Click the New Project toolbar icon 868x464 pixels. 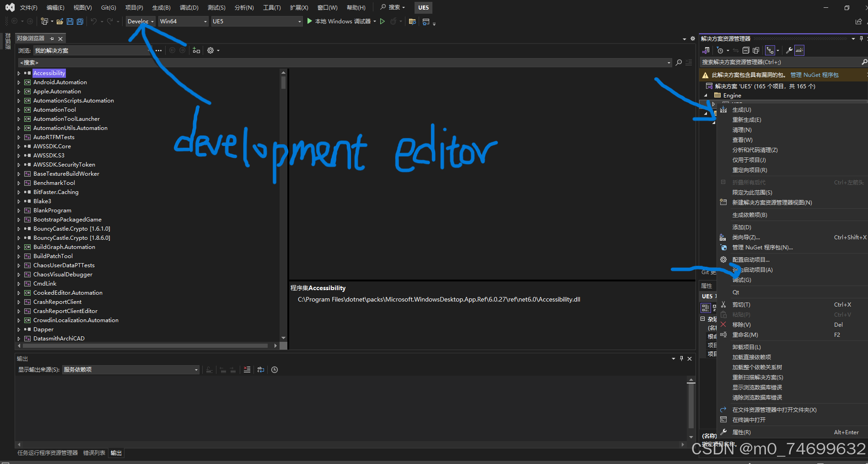(x=44, y=22)
